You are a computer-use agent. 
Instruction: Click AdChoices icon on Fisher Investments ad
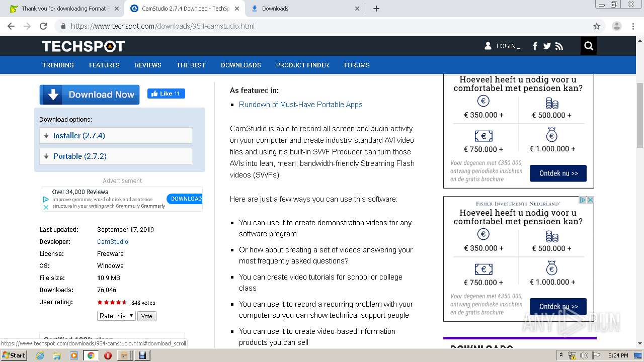coord(583,200)
